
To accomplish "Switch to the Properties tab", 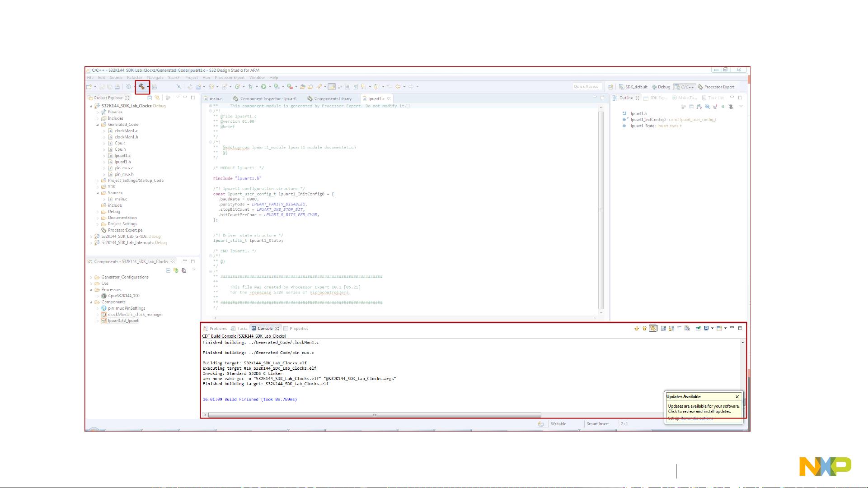I will tap(296, 329).
